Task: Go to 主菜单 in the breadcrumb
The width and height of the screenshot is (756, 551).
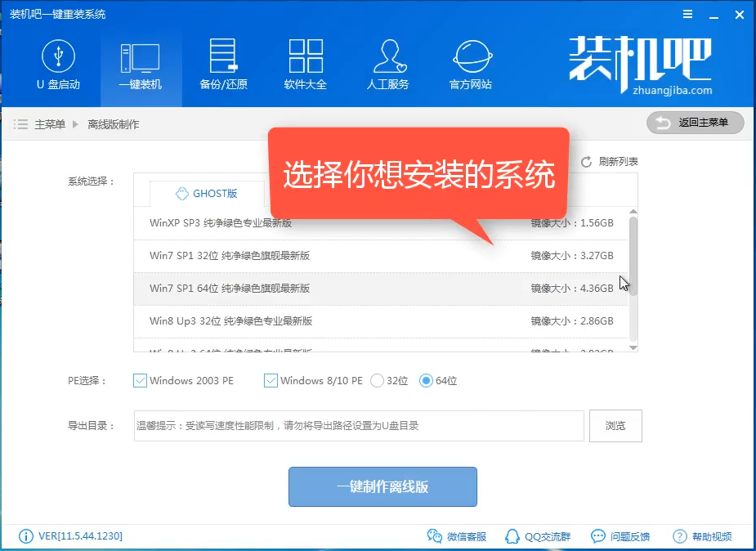Action: pyautogui.click(x=49, y=124)
